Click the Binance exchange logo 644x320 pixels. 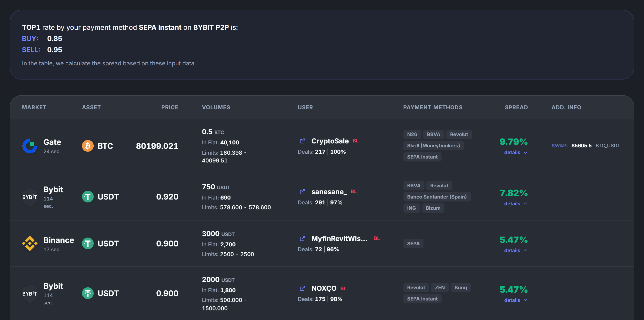[x=30, y=243]
